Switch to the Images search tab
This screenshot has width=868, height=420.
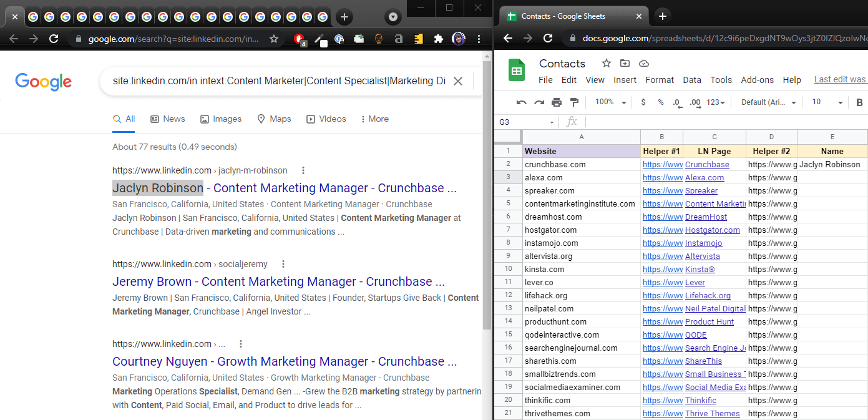coord(221,119)
